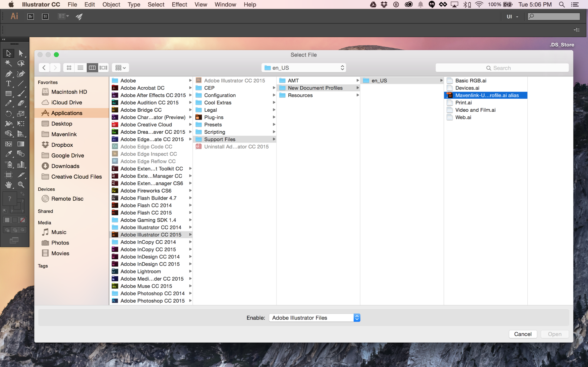Image resolution: width=588 pixels, height=367 pixels.
Task: Select the Rectangle tool
Action: [x=8, y=93]
